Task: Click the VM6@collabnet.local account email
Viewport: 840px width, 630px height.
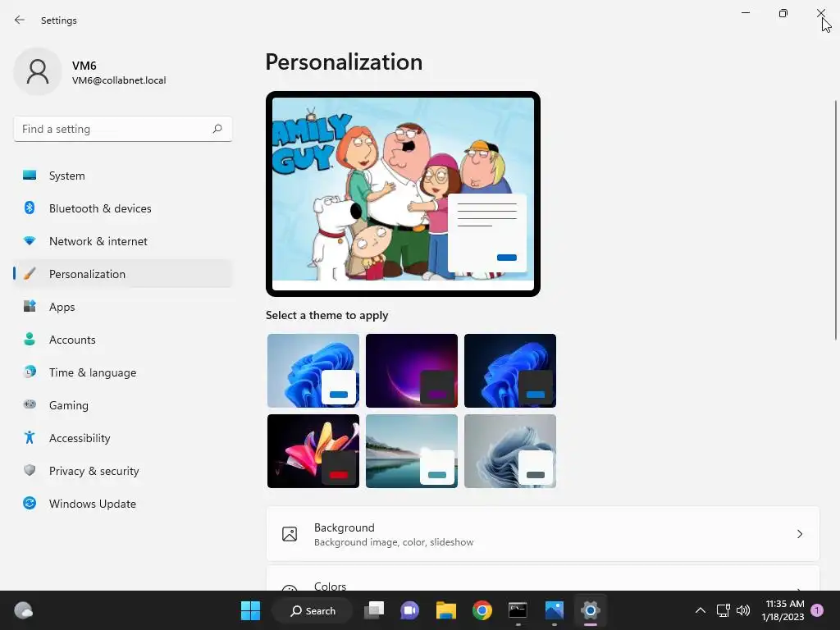Action: [119, 80]
